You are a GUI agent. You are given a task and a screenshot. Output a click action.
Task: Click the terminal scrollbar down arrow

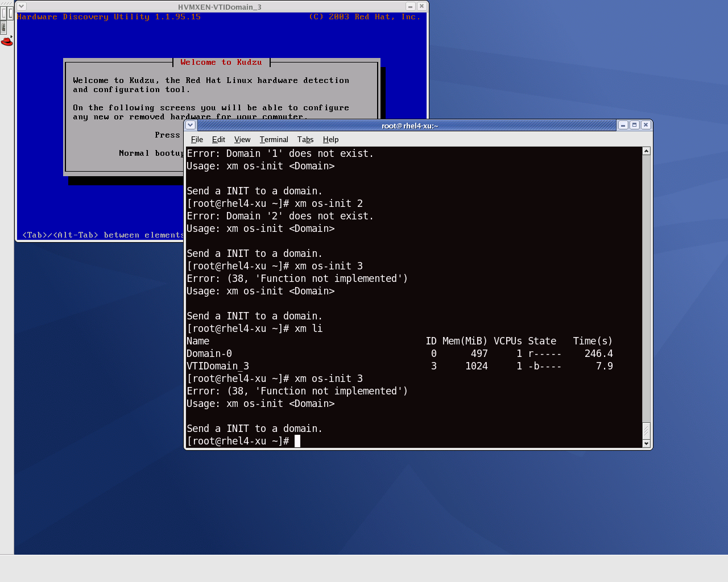646,443
